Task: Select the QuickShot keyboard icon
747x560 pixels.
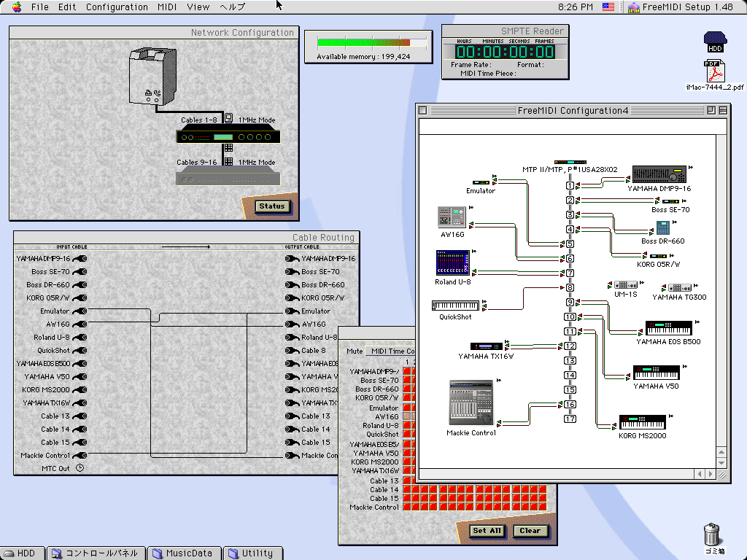Action: pos(455,306)
